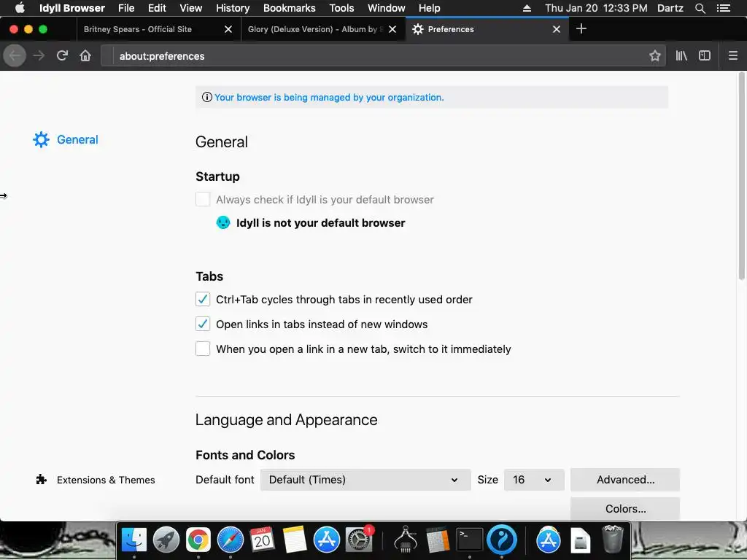Close the Preferences tab
The width and height of the screenshot is (747, 560).
pyautogui.click(x=557, y=29)
